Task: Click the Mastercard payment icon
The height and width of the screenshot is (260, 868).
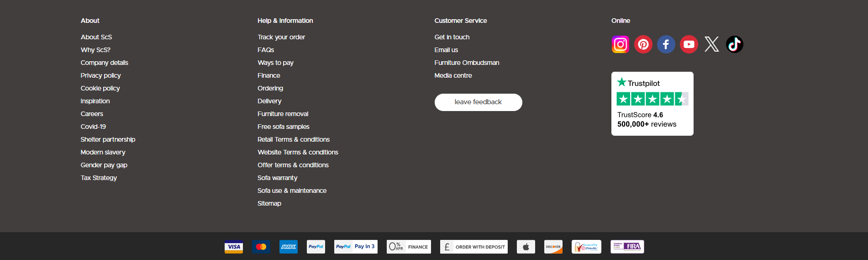Action: pyautogui.click(x=261, y=247)
